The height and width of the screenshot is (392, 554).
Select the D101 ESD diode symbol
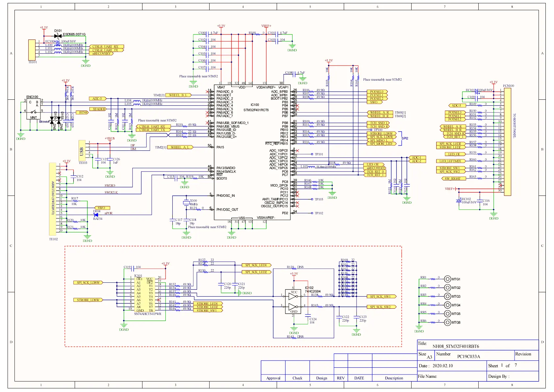tap(58, 36)
